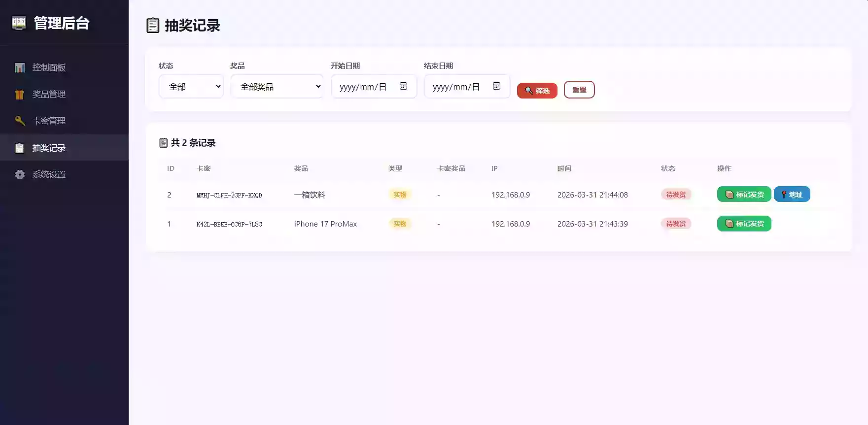Click the 实物 type tag in the iPhone 17 ProMax row

click(400, 224)
